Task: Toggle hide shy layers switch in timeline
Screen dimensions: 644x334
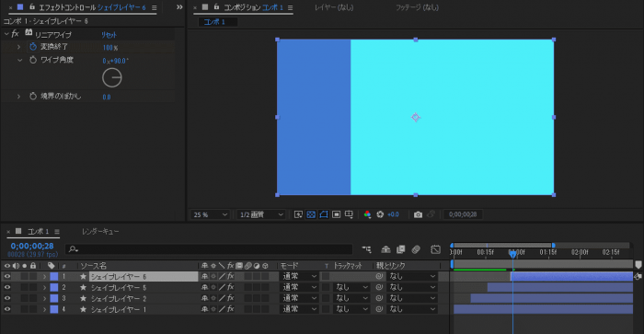Action: click(x=385, y=249)
